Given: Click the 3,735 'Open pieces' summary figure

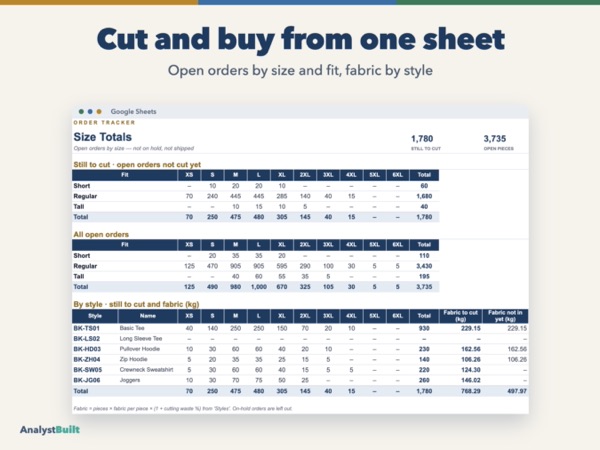Looking at the screenshot, I should click(495, 139).
